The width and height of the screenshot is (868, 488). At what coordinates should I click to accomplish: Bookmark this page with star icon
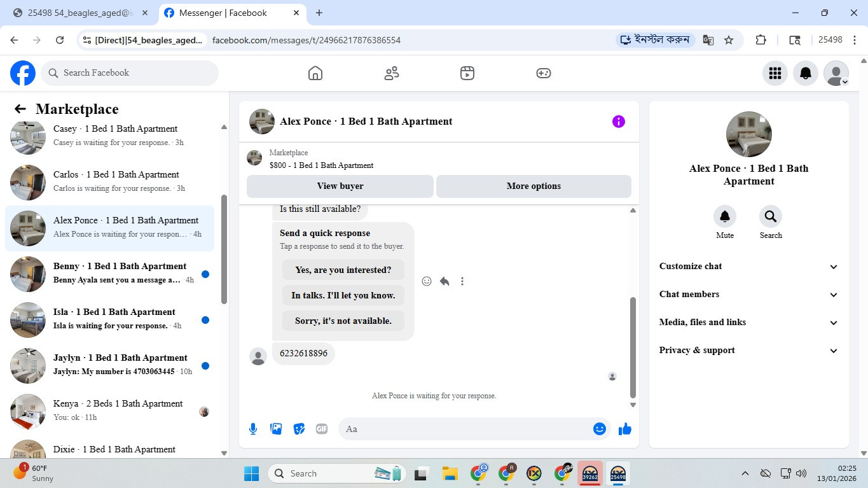[729, 40]
